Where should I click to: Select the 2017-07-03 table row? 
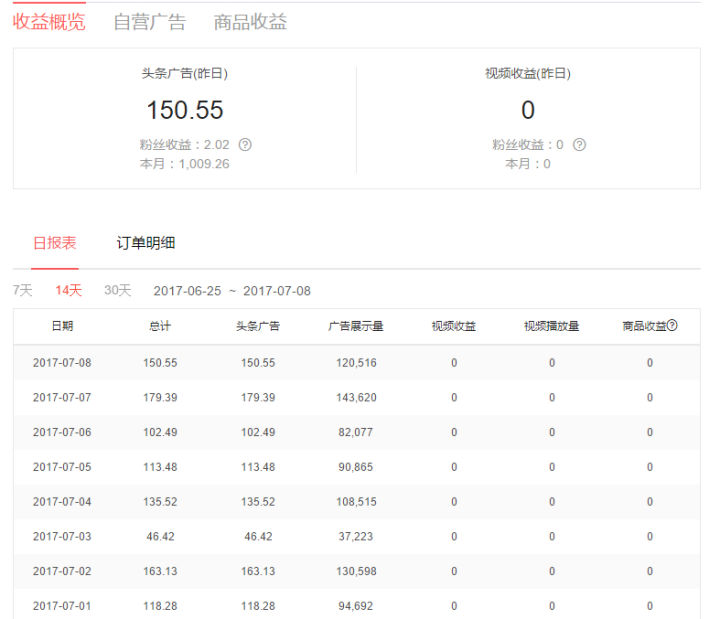point(357,536)
